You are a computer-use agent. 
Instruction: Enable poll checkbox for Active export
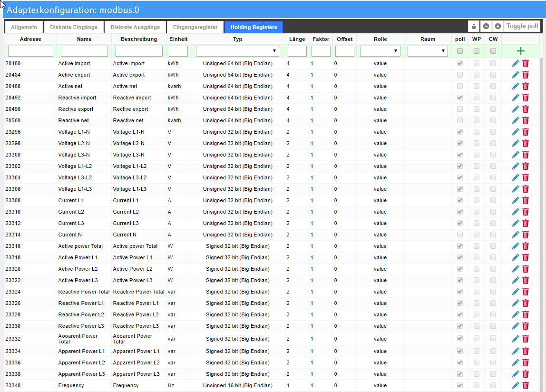tap(460, 75)
